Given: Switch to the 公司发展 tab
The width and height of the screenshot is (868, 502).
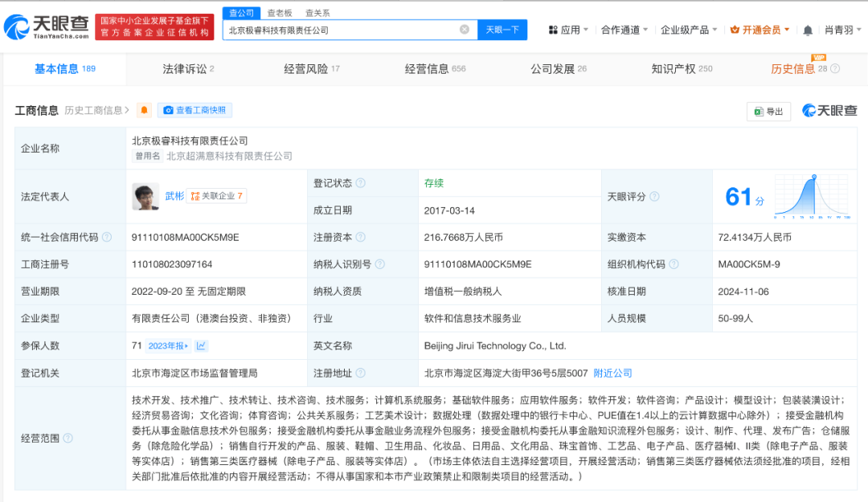Looking at the screenshot, I should [559, 68].
